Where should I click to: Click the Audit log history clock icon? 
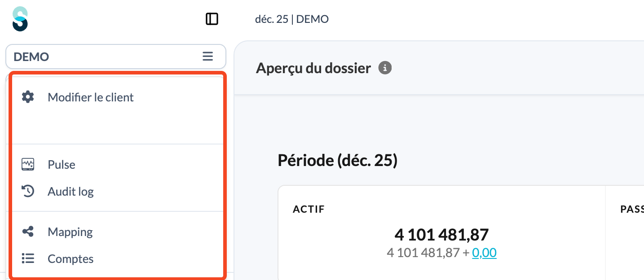[28, 191]
